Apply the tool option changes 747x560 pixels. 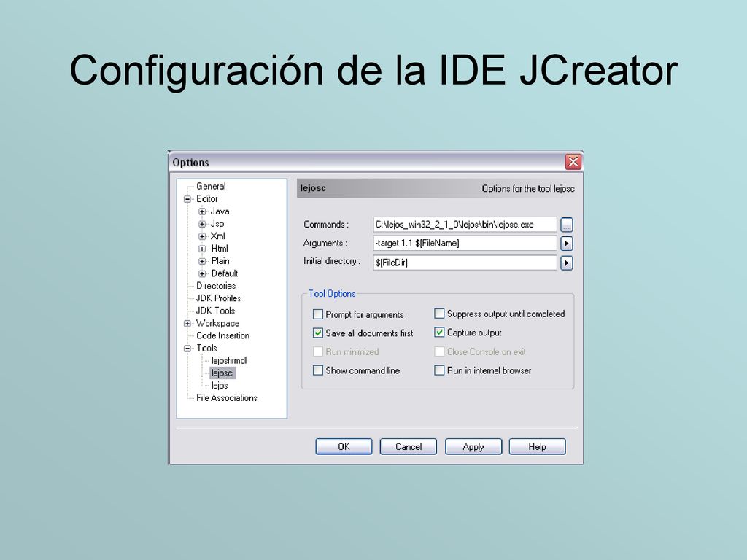tap(473, 447)
